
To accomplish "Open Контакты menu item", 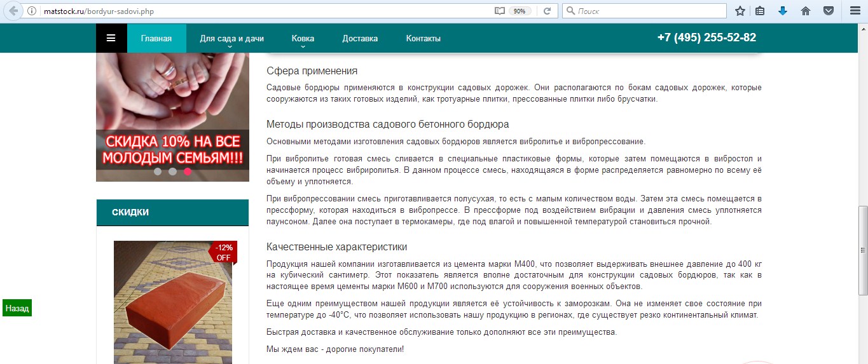I will 423,38.
